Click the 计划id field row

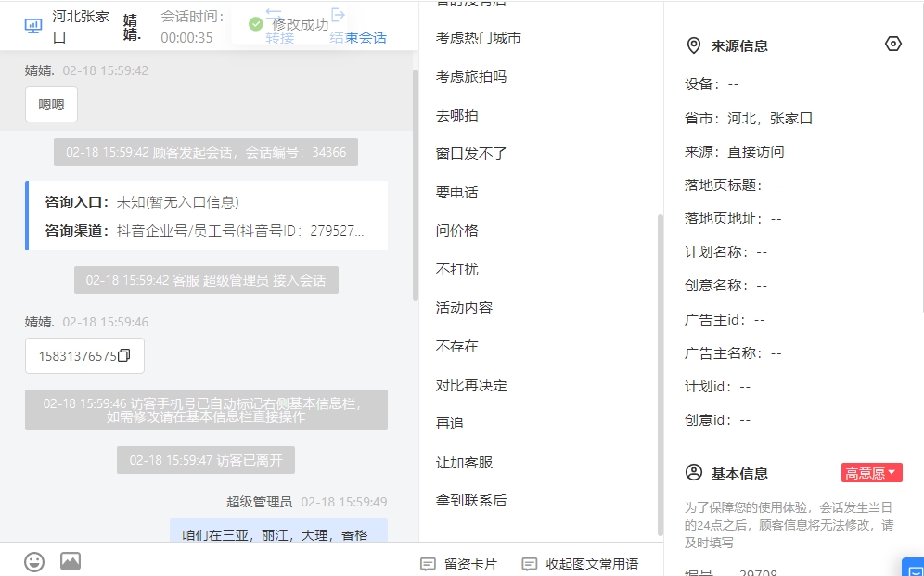718,387
